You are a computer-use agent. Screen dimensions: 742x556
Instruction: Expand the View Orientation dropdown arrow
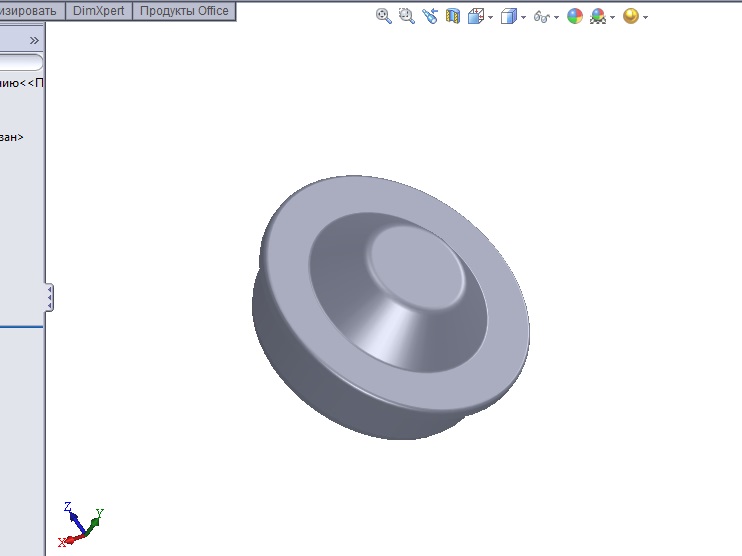pyautogui.click(x=490, y=17)
